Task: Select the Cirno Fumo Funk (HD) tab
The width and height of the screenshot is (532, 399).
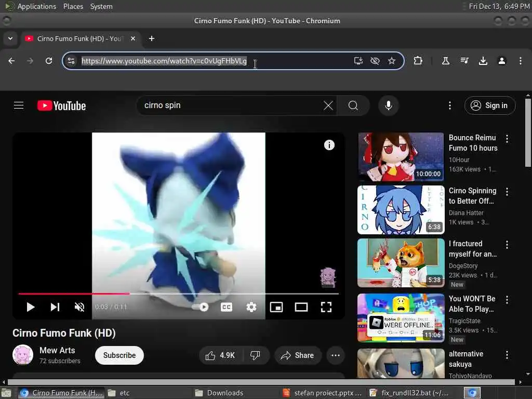Action: 79,38
